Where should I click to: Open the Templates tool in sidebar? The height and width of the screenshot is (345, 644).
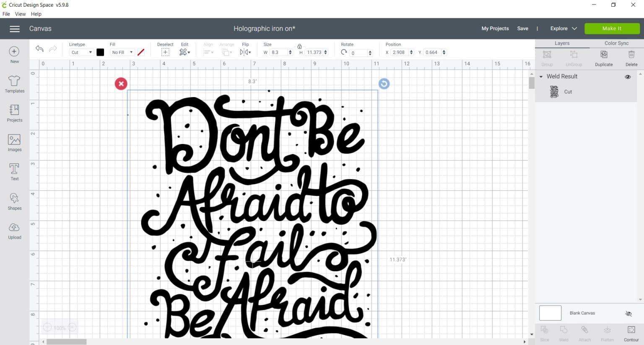pos(14,84)
